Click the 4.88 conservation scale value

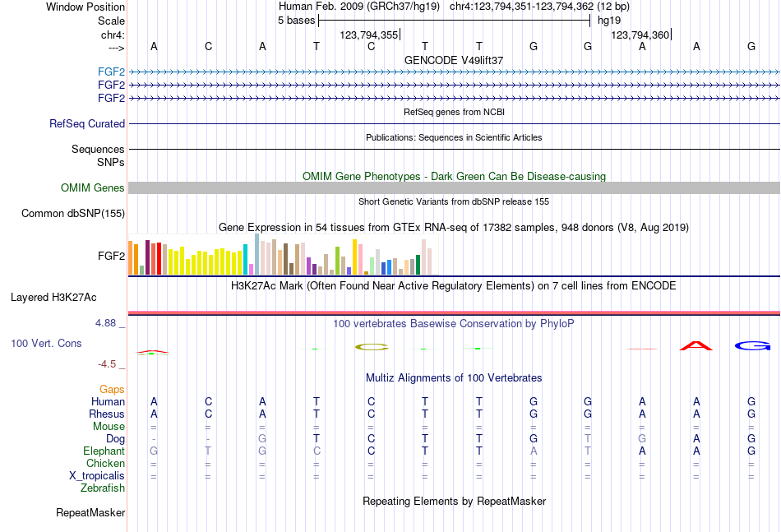(x=105, y=323)
